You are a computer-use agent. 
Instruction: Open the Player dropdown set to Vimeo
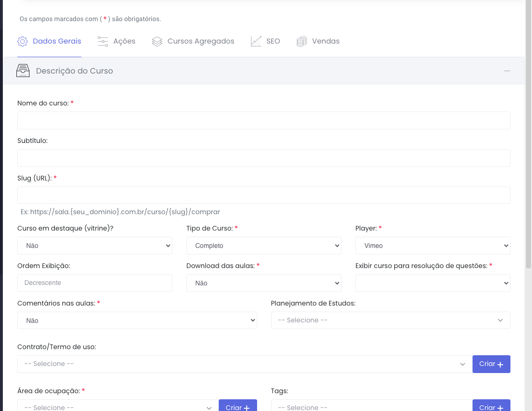click(x=433, y=246)
